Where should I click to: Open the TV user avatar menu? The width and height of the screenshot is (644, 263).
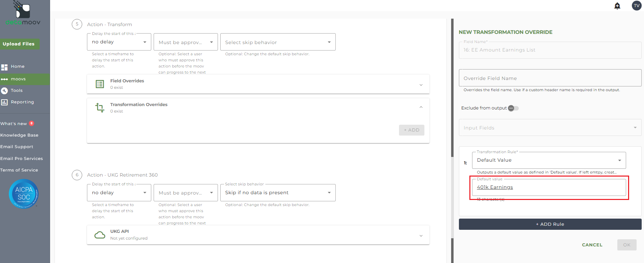637,5
